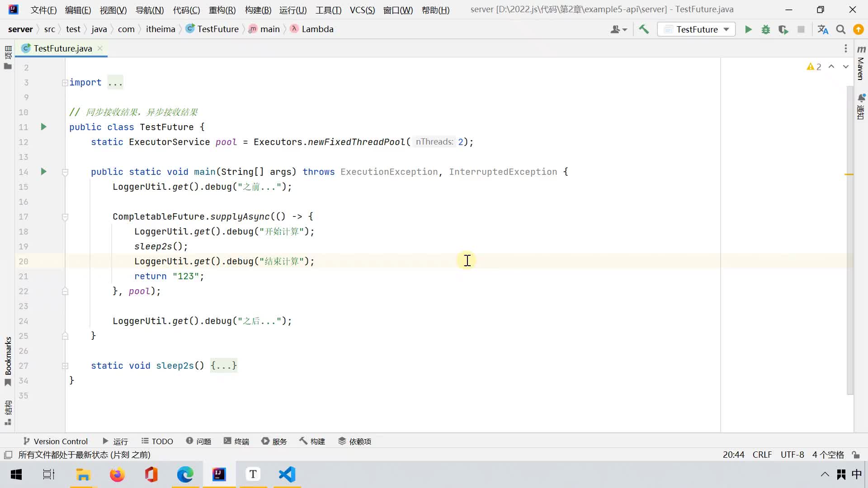Click the server breadcrumb
This screenshot has height=488, width=868.
tap(20, 29)
